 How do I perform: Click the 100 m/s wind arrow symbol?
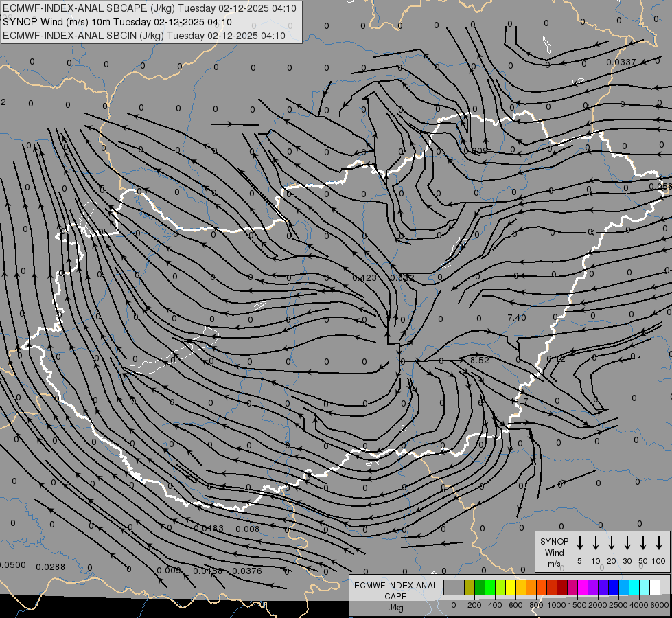tap(659, 542)
